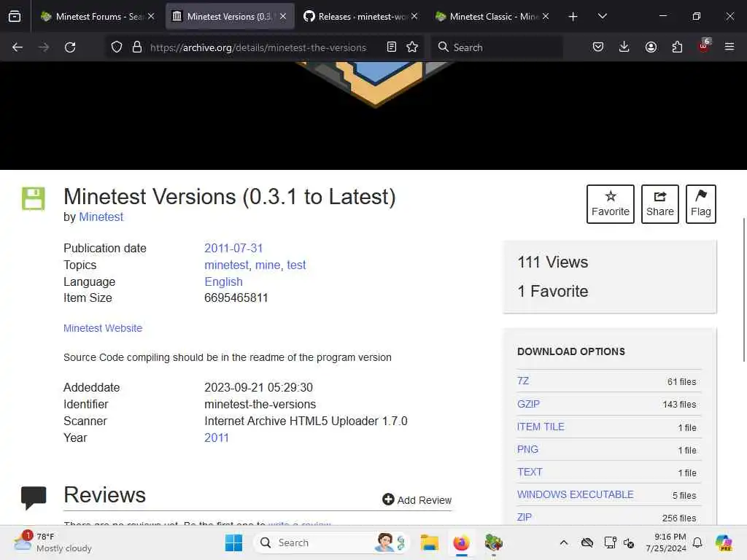Open the Minetest author link
The width and height of the screenshot is (747, 560).
(x=101, y=217)
